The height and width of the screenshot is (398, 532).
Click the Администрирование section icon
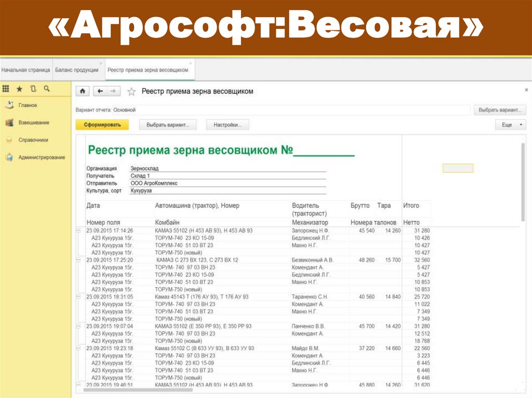pos(9,157)
